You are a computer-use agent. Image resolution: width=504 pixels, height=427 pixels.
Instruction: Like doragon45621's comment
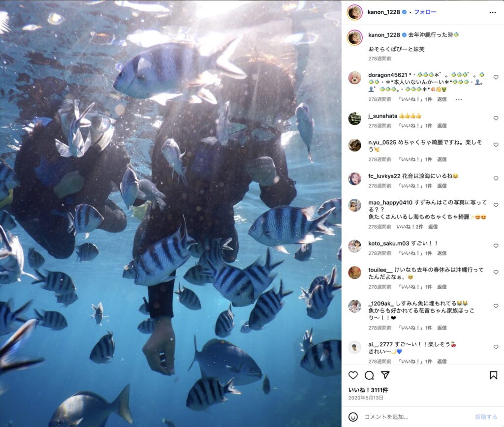click(x=496, y=77)
